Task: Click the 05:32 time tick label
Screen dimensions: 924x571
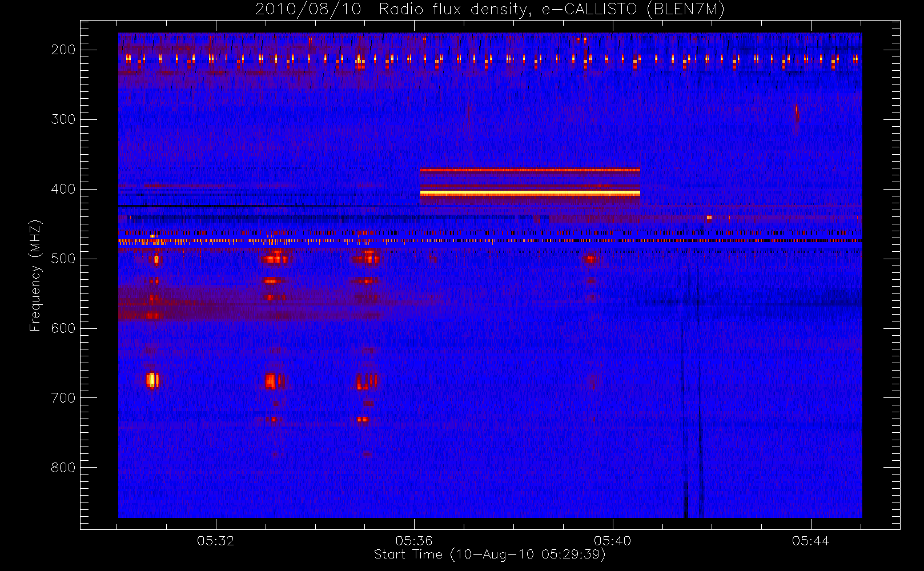Action: [x=216, y=541]
